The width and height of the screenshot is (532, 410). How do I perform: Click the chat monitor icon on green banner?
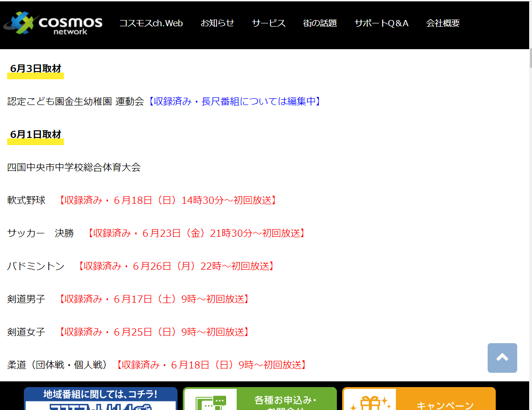click(210, 403)
